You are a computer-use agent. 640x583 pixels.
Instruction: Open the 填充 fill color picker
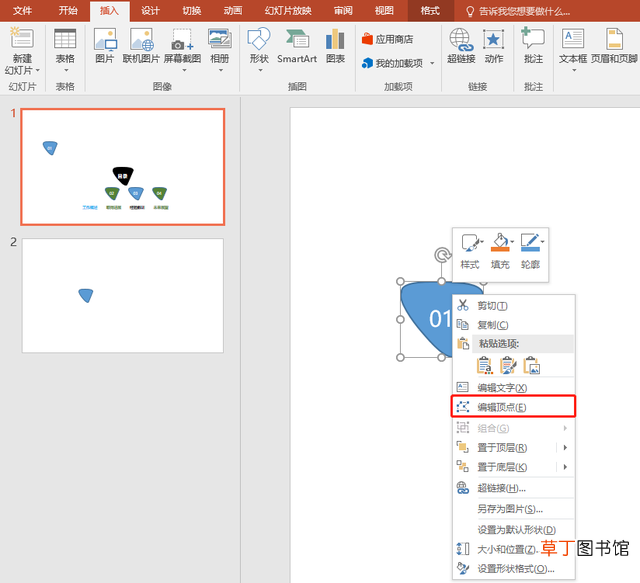[x=500, y=251]
